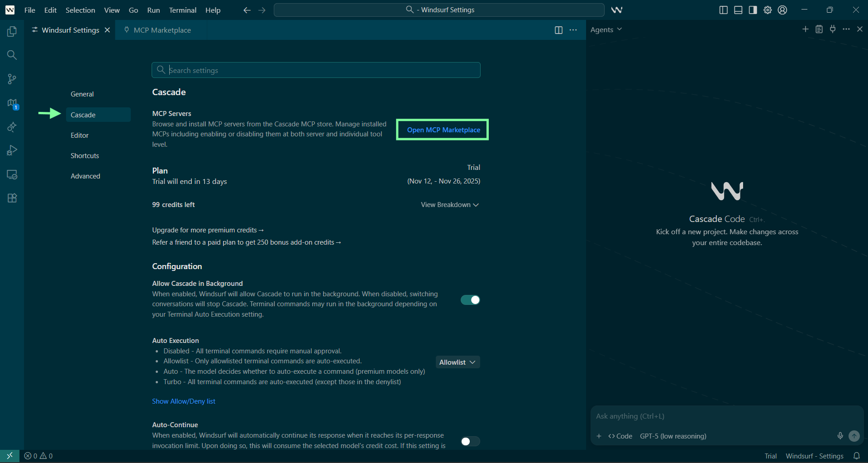The width and height of the screenshot is (868, 463).
Task: Go back using the left arrow
Action: click(x=247, y=10)
